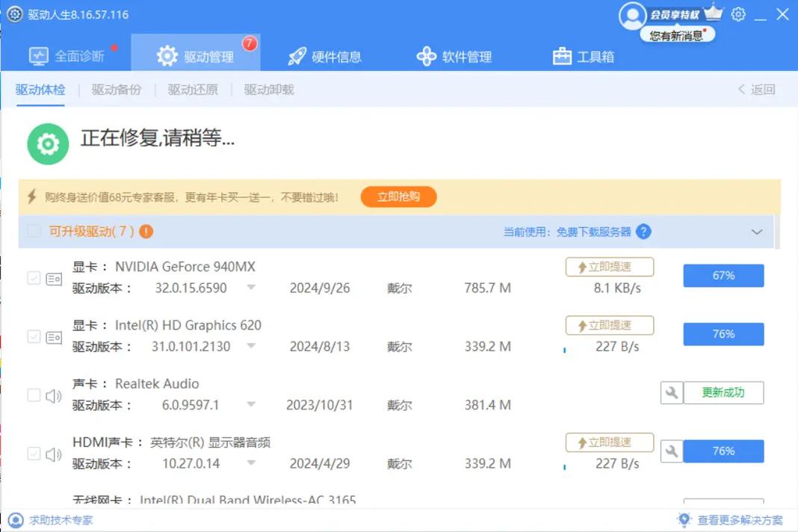Check the Realtek Audio driver checkbox
Viewport: 798px width, 532px height.
(x=33, y=395)
